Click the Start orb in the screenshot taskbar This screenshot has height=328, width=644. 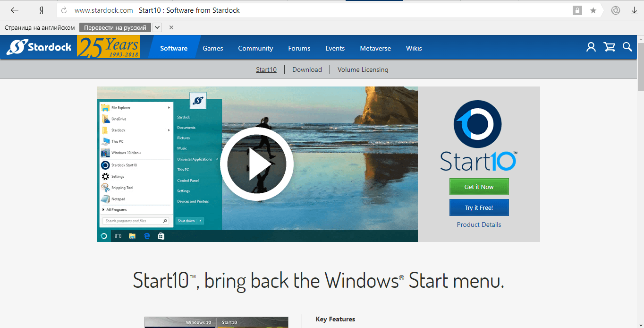pyautogui.click(x=104, y=236)
